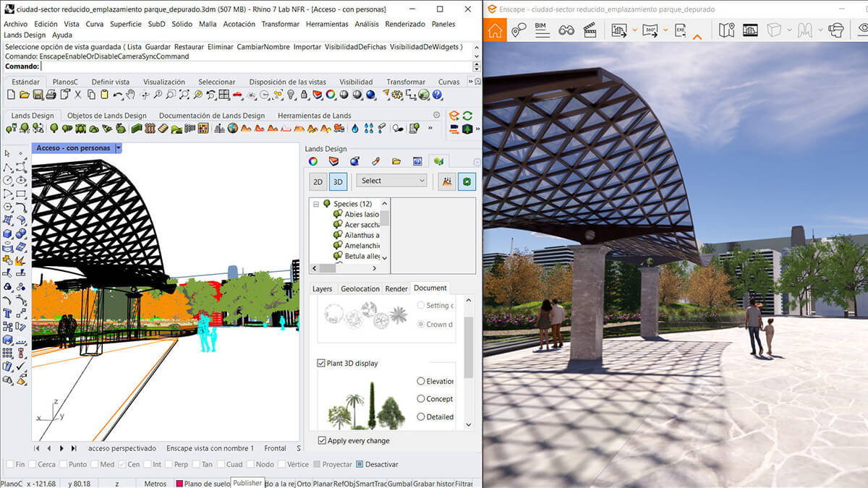Click the Enscape home icon
Image resolution: width=868 pixels, height=488 pixels.
pyautogui.click(x=495, y=30)
